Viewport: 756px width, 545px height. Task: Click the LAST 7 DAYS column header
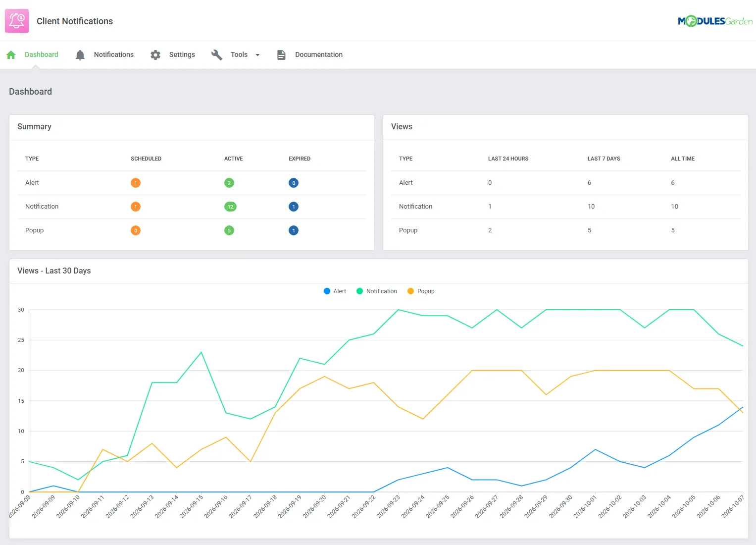click(604, 159)
